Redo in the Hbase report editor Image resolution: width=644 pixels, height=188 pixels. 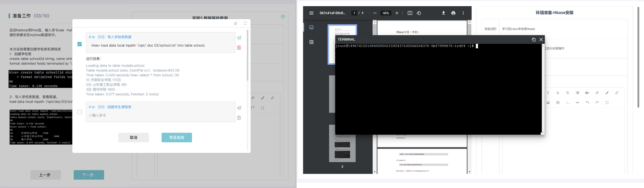[597, 103]
